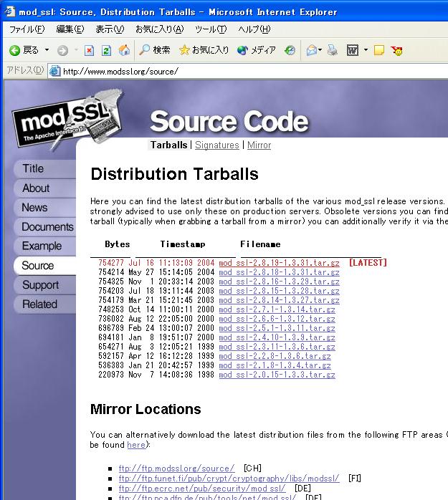Go to News in the sidebar
Screen dimensions: 448x500
tap(44, 208)
